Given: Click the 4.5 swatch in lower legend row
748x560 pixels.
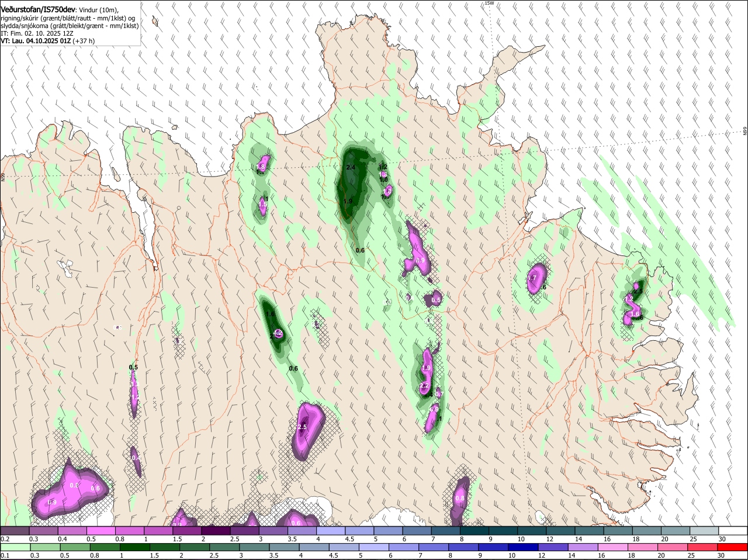Looking at the screenshot, I should (344, 547).
